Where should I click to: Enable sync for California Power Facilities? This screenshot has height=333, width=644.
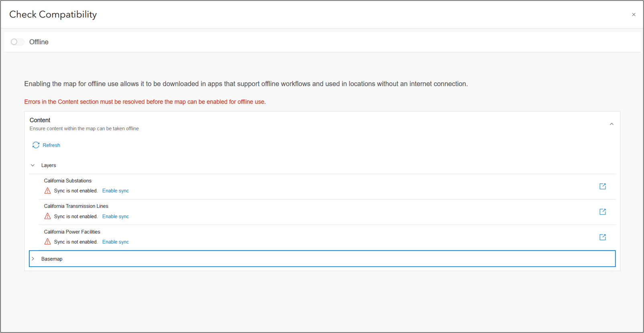116,242
